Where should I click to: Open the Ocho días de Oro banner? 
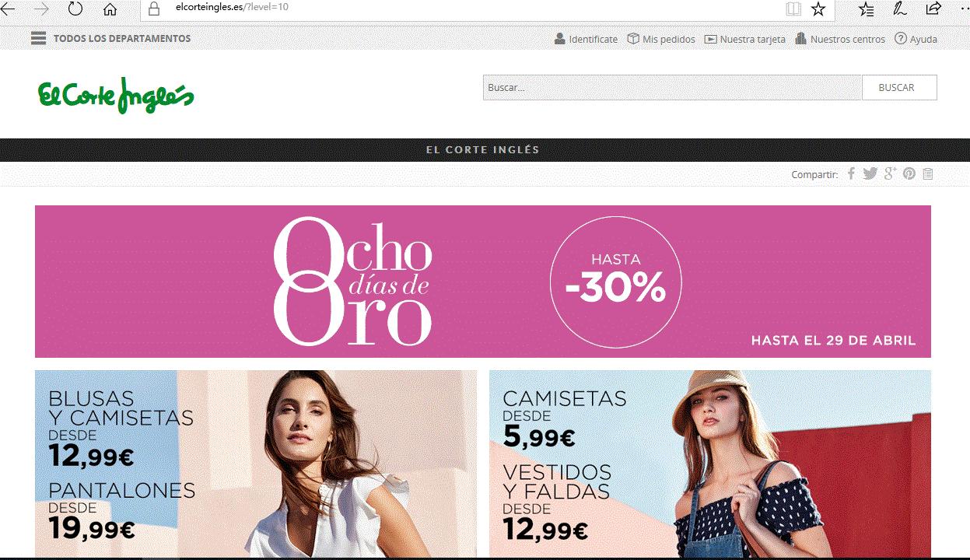pyautogui.click(x=482, y=282)
